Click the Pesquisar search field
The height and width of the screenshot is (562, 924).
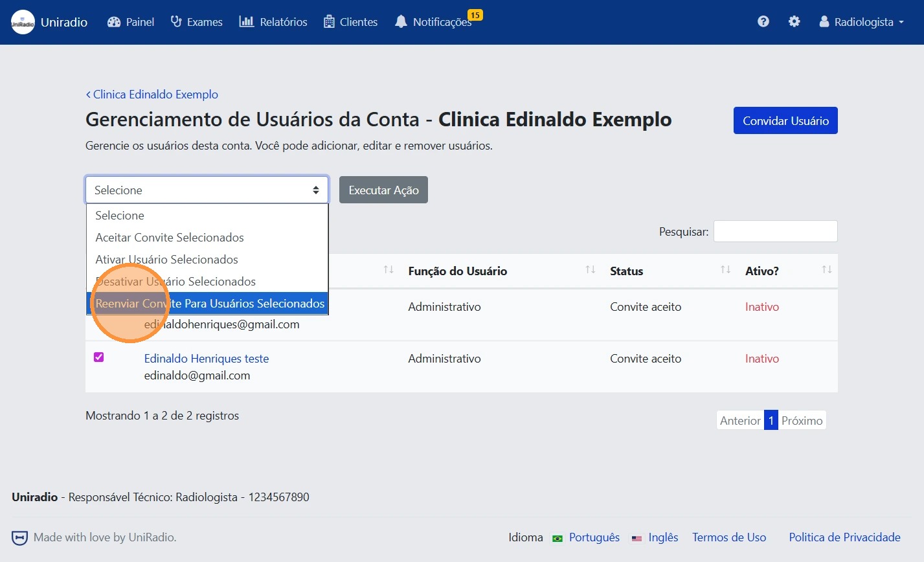[775, 232]
